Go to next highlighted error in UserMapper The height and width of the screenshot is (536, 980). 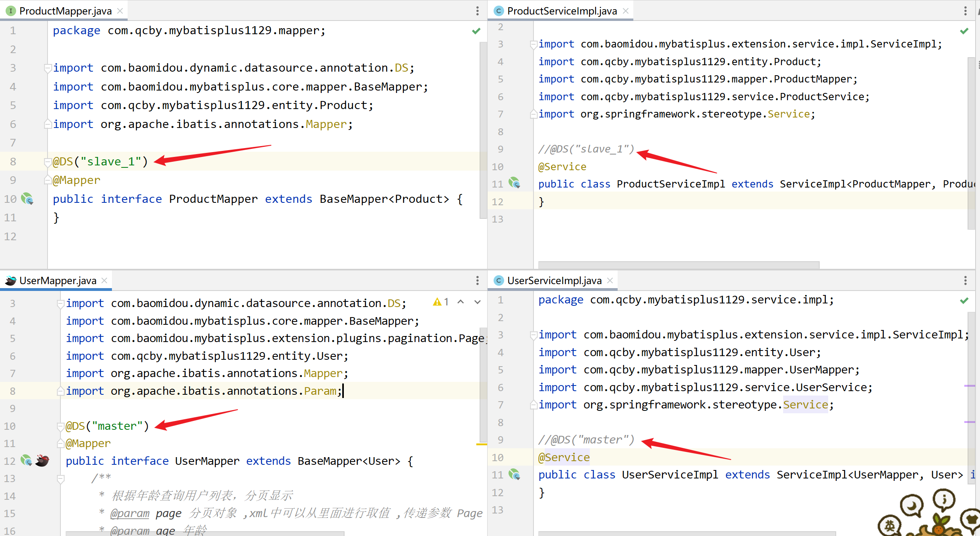(478, 302)
